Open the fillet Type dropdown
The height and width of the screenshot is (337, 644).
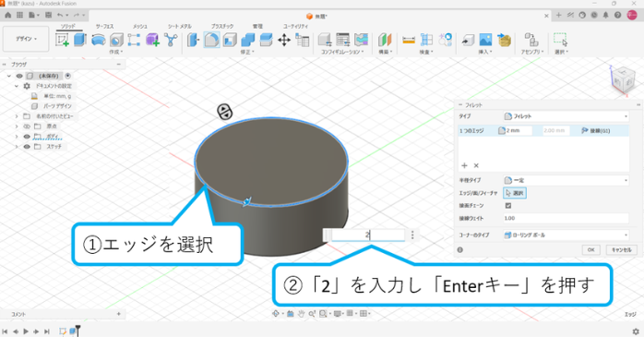[566, 116]
